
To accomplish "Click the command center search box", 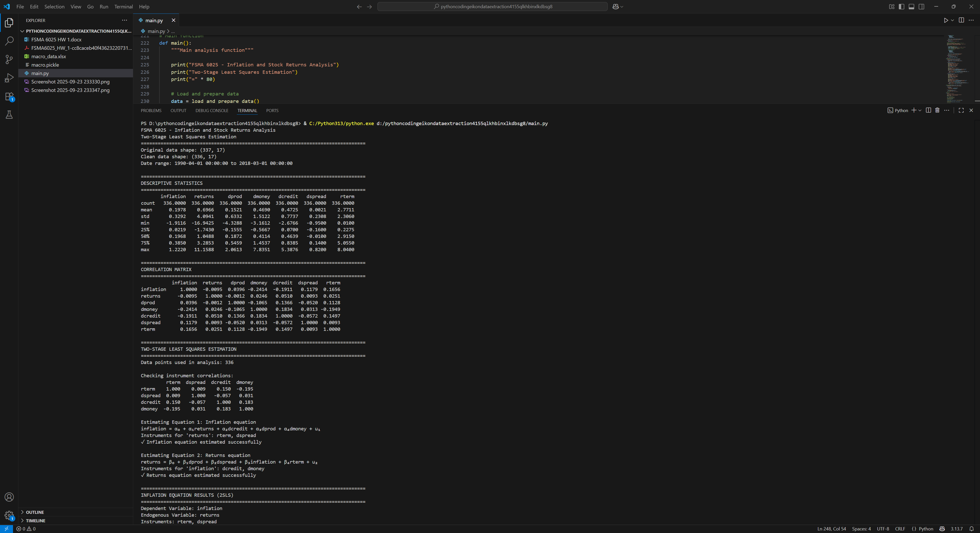I will (x=492, y=6).
